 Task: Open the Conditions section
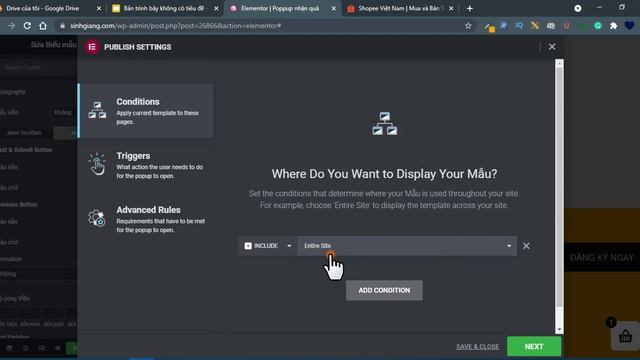click(x=146, y=111)
